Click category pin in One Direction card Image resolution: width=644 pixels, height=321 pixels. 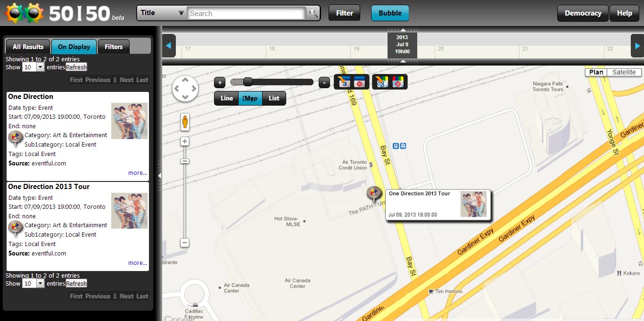[x=16, y=140]
